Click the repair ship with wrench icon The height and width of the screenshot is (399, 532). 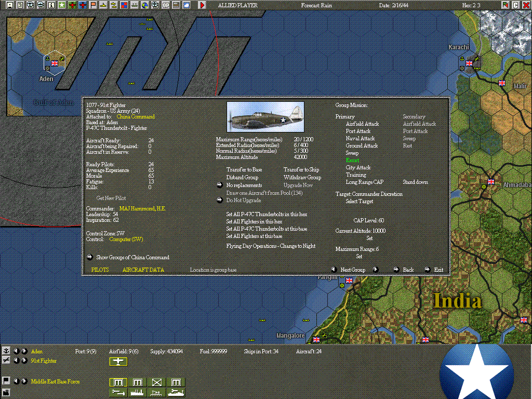coord(176,393)
